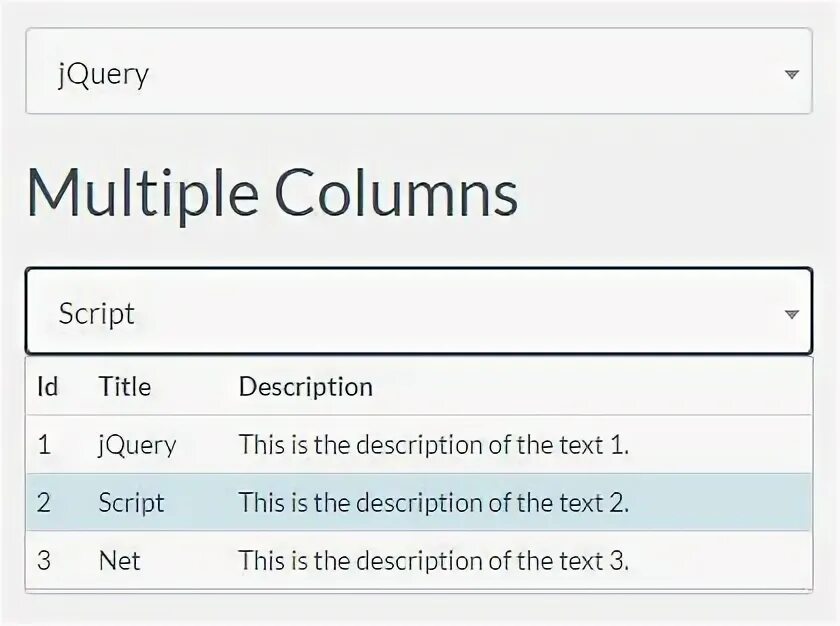
Task: Click the Multiple Columns heading
Action: 272,191
